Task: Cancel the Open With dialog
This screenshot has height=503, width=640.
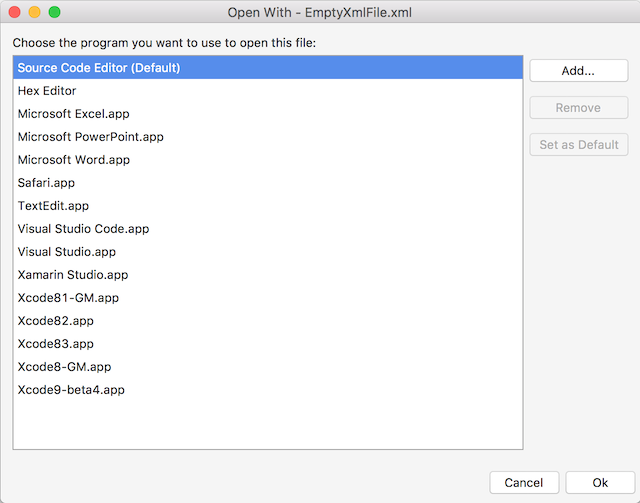Action: click(x=524, y=483)
